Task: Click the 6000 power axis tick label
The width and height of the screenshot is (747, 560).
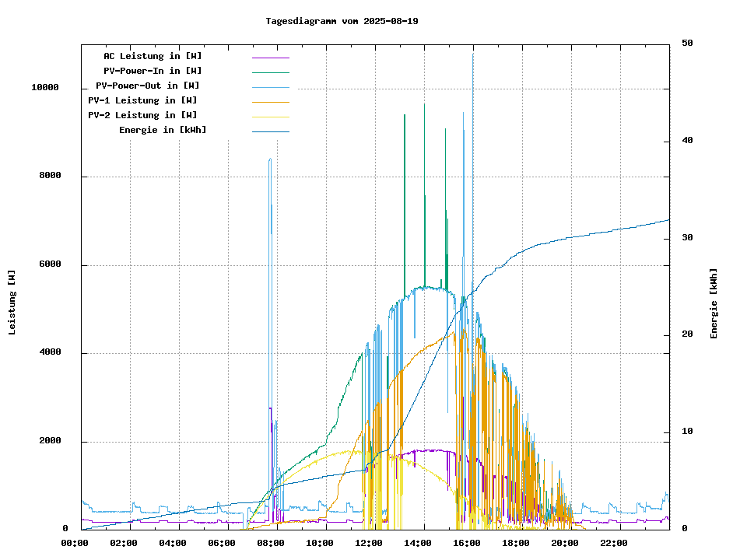Action: pyautogui.click(x=51, y=264)
